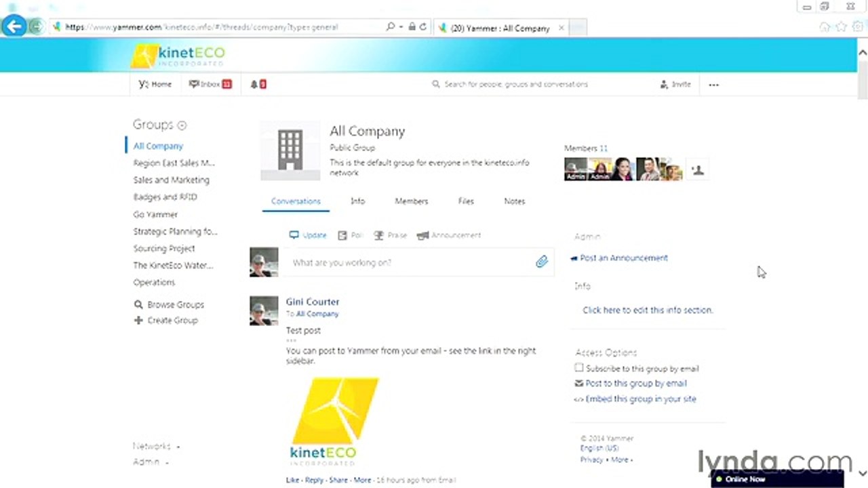Open the Strategic Planning fo... group
868x488 pixels.
point(175,231)
